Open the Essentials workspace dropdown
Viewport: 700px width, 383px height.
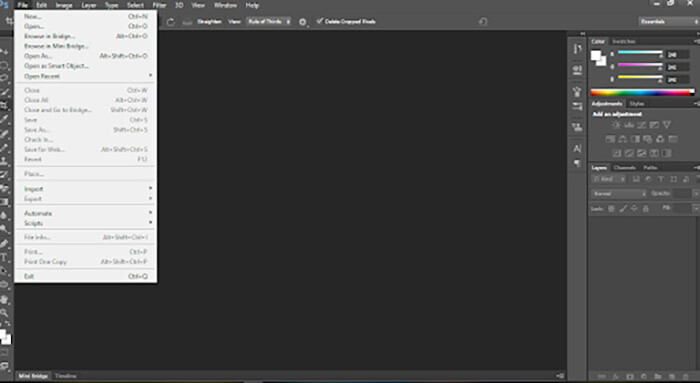[x=669, y=21]
